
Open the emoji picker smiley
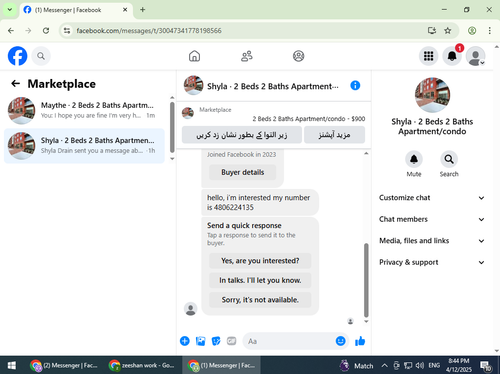pyautogui.click(x=340, y=341)
